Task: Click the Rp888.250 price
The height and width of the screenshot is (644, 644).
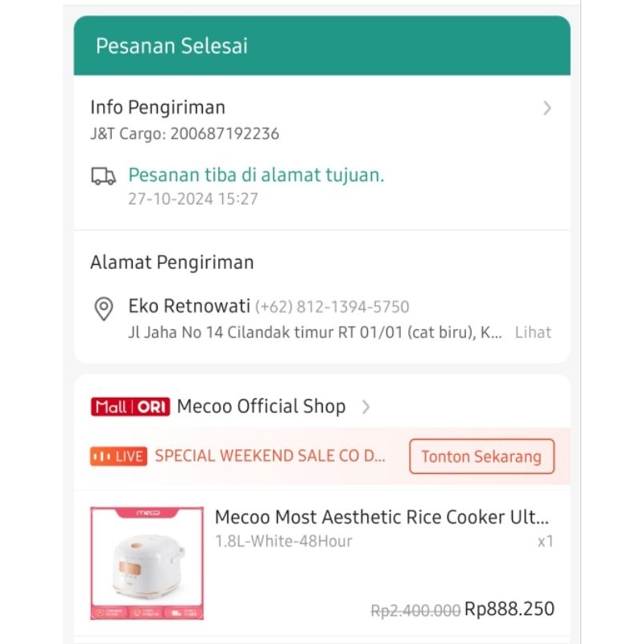Action: point(510,609)
